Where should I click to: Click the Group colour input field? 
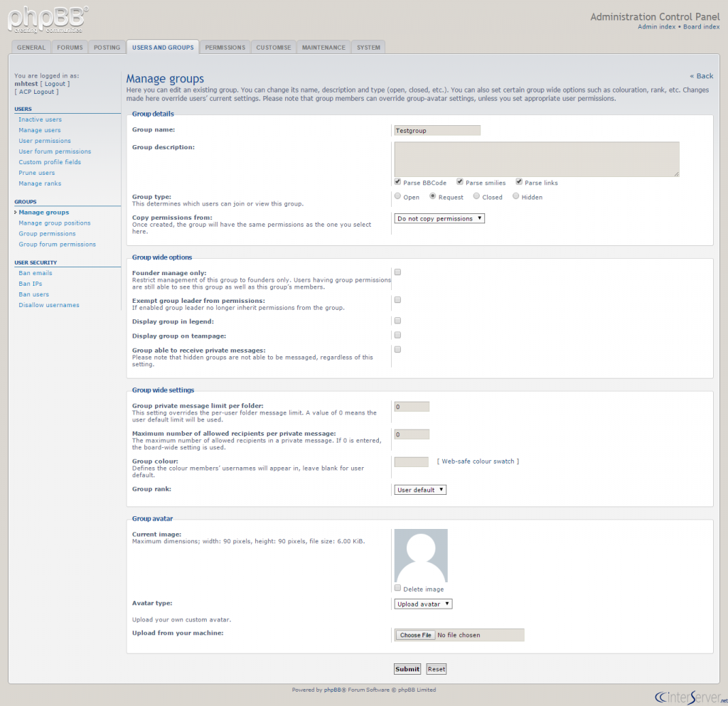(412, 462)
